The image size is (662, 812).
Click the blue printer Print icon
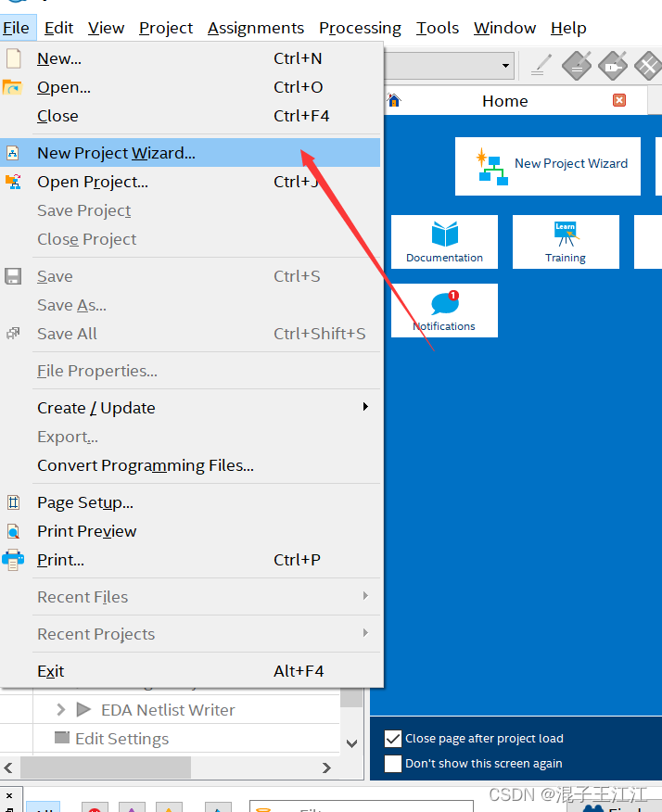point(13,560)
